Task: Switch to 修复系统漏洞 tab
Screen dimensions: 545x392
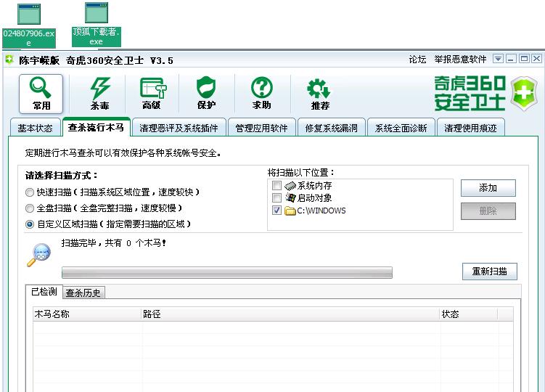Action: click(331, 128)
